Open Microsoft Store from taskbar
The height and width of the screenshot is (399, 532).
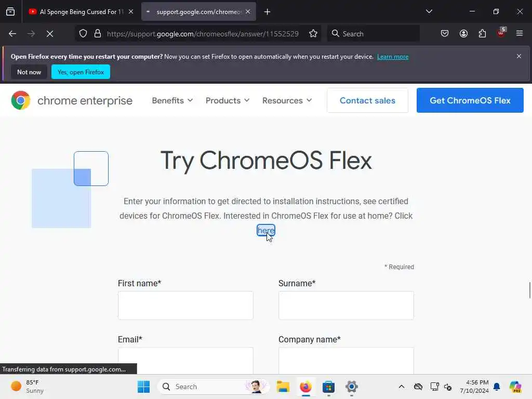point(328,387)
